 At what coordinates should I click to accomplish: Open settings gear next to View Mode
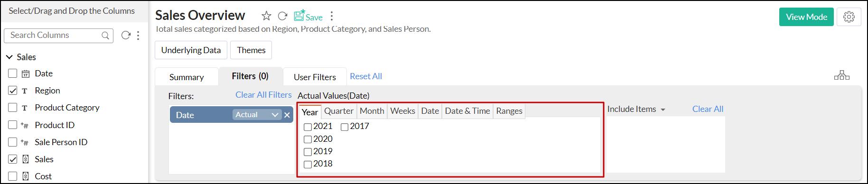[849, 17]
